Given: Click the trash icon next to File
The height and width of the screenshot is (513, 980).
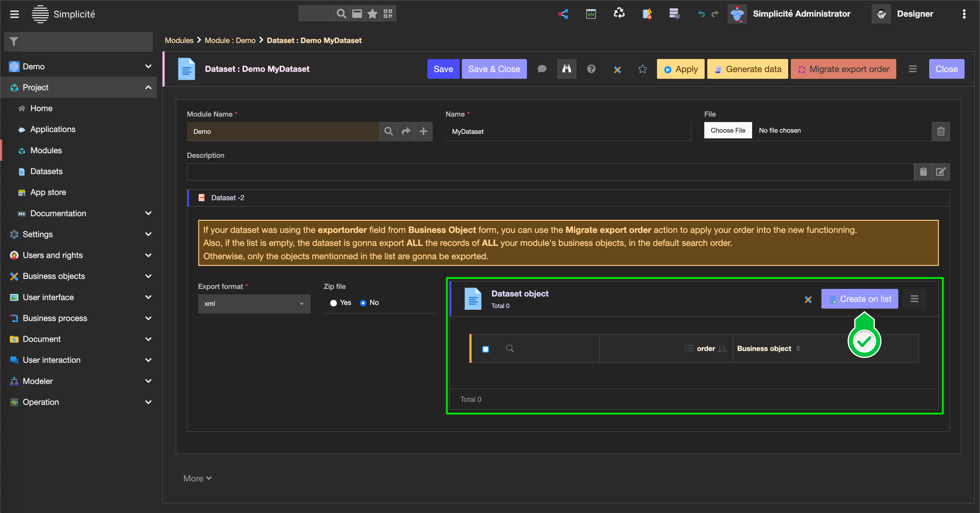Looking at the screenshot, I should [x=940, y=131].
